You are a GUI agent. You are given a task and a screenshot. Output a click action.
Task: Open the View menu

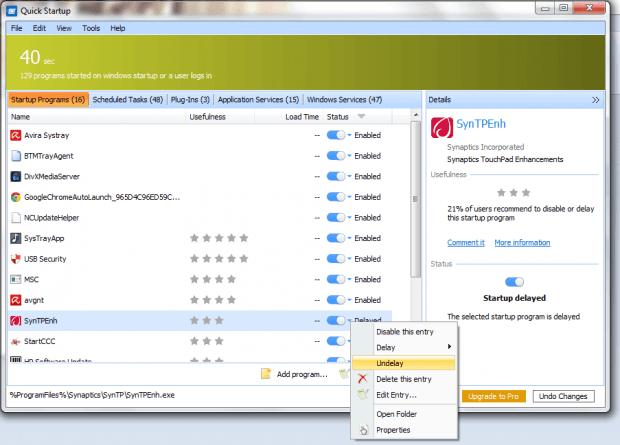64,28
